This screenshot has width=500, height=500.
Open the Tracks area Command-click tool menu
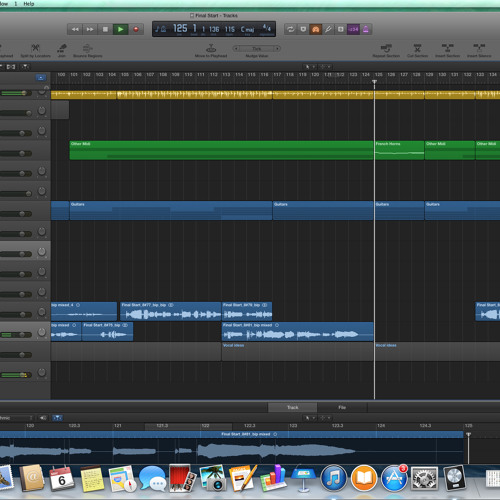(x=325, y=67)
